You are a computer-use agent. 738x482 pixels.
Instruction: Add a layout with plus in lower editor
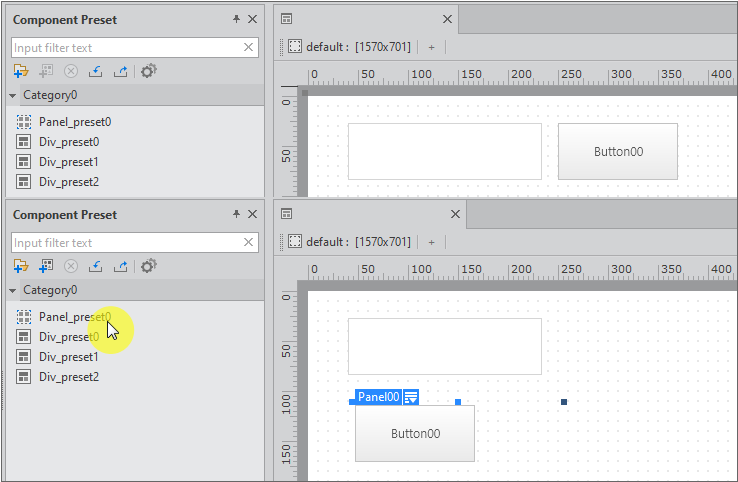click(x=431, y=242)
